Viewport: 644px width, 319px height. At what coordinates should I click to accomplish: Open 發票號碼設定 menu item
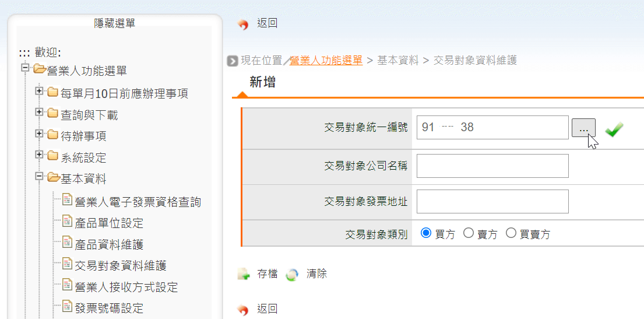(x=109, y=309)
